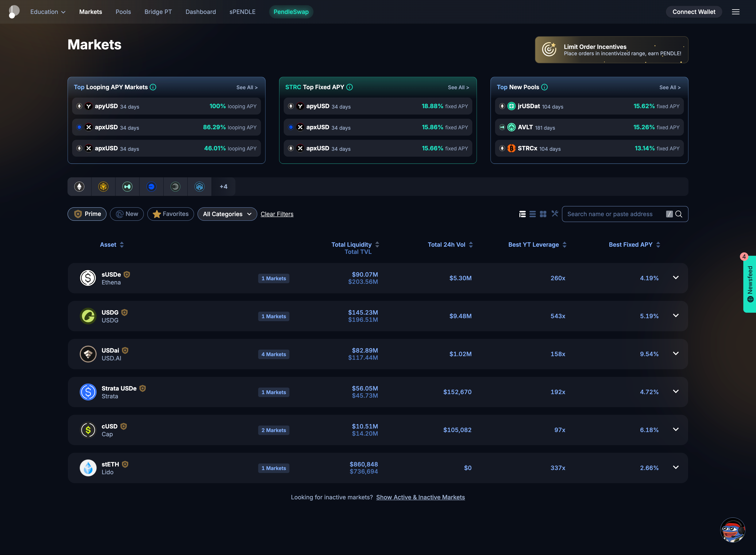This screenshot has height=555, width=756.
Task: Open the Bridge PT page
Action: coord(158,12)
